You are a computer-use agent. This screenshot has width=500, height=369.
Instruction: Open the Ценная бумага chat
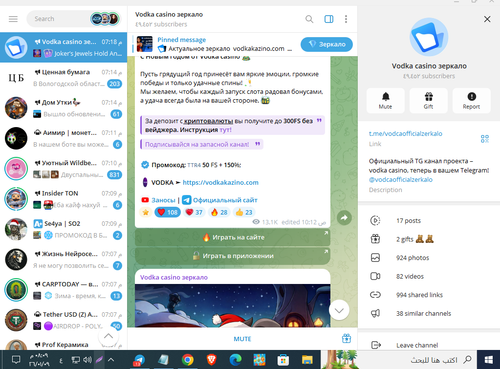point(63,78)
